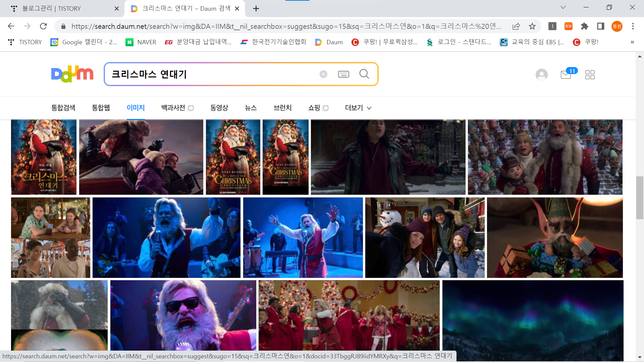Toggle the Chrome side panel icon
The width and height of the screenshot is (644, 362).
point(601,26)
